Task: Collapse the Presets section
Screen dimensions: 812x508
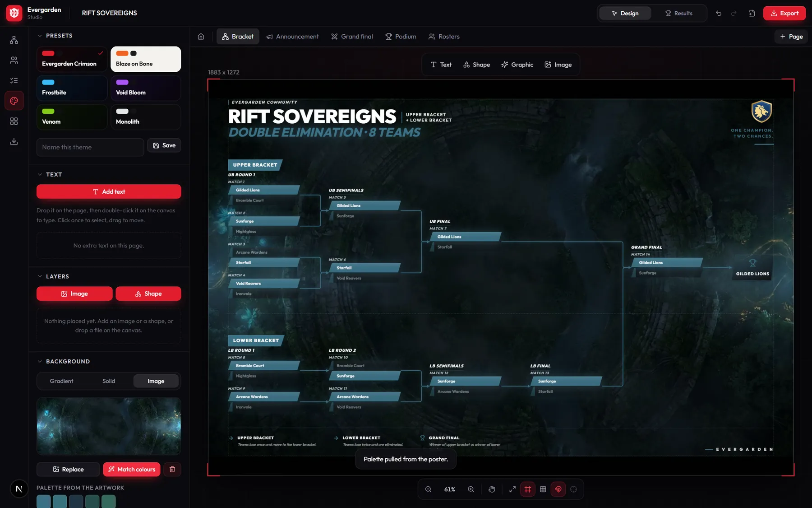Action: (40, 36)
